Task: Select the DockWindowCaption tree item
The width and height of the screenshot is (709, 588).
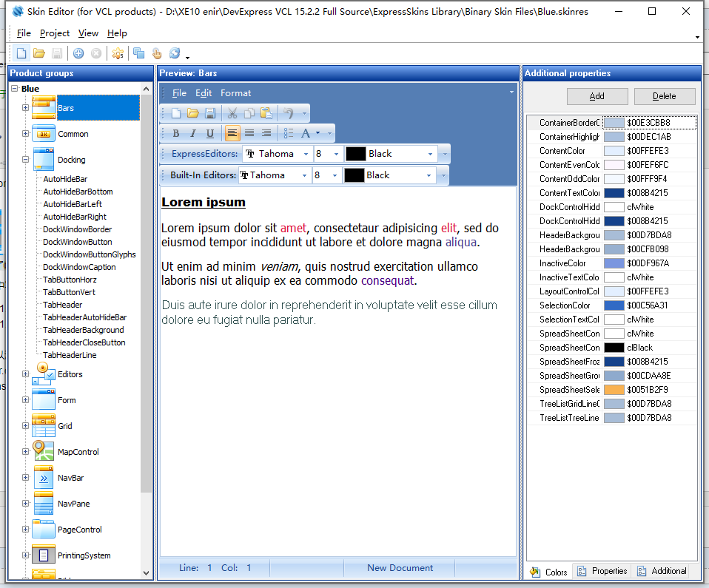Action: 79,267
